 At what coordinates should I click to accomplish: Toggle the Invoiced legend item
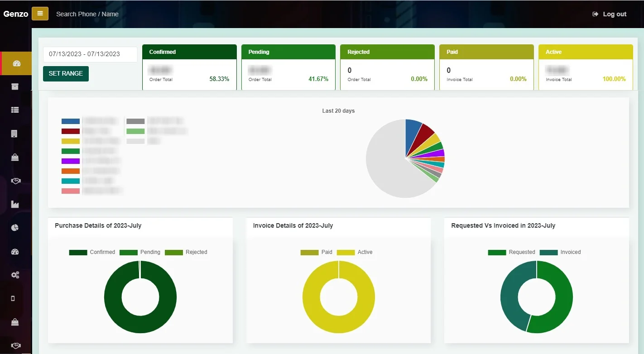[560, 252]
